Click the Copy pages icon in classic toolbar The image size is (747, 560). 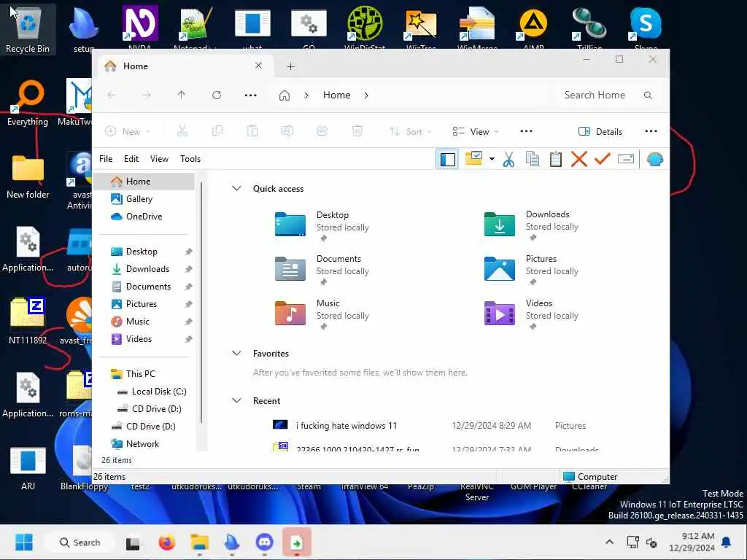pos(532,159)
